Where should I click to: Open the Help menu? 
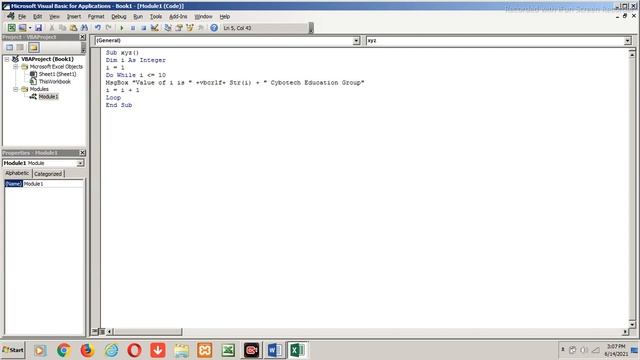click(x=224, y=17)
